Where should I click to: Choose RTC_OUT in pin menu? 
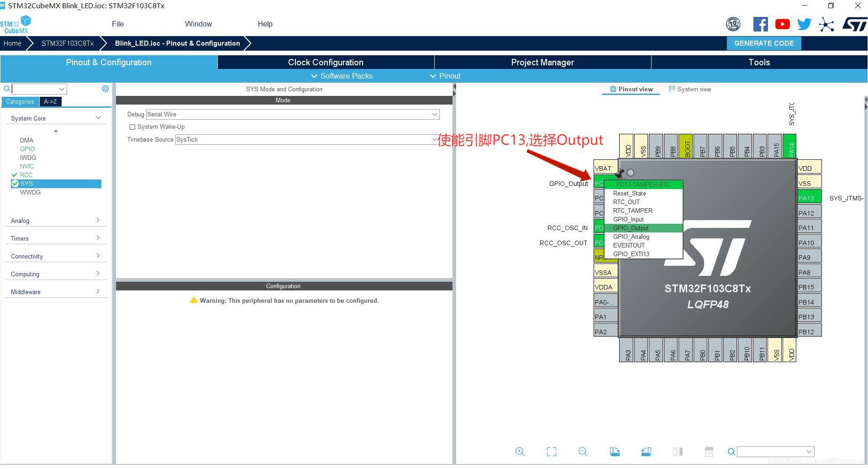(643, 202)
